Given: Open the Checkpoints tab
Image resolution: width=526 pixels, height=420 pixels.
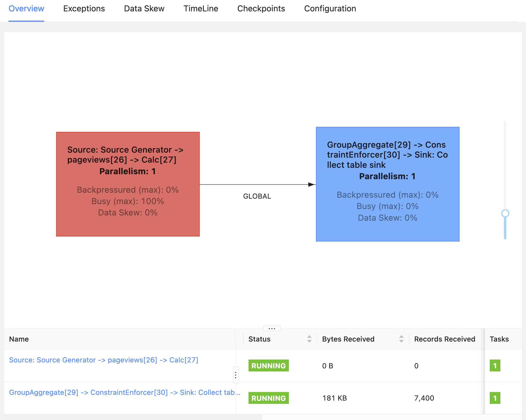Looking at the screenshot, I should (261, 9).
